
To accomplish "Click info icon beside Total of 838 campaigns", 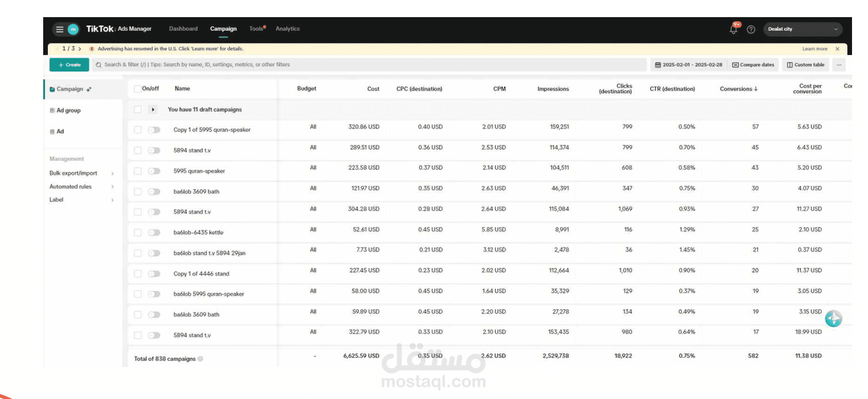I will click(201, 359).
